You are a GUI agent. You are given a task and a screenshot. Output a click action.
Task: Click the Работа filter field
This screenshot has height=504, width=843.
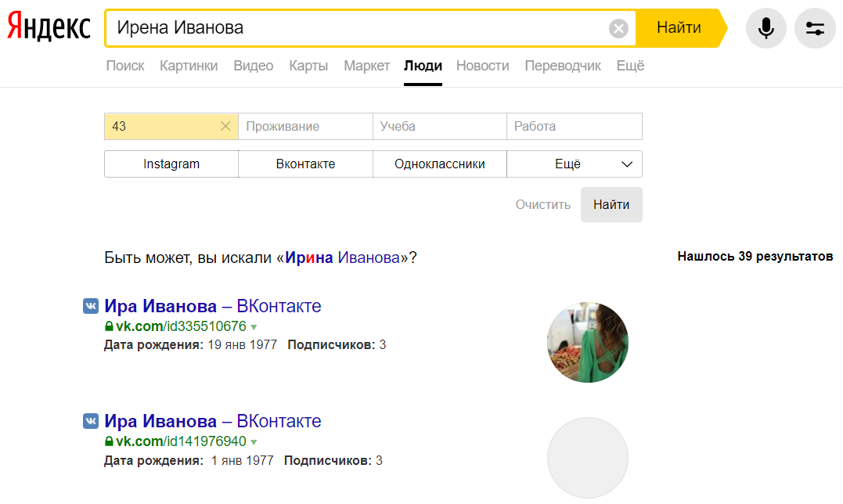(575, 126)
